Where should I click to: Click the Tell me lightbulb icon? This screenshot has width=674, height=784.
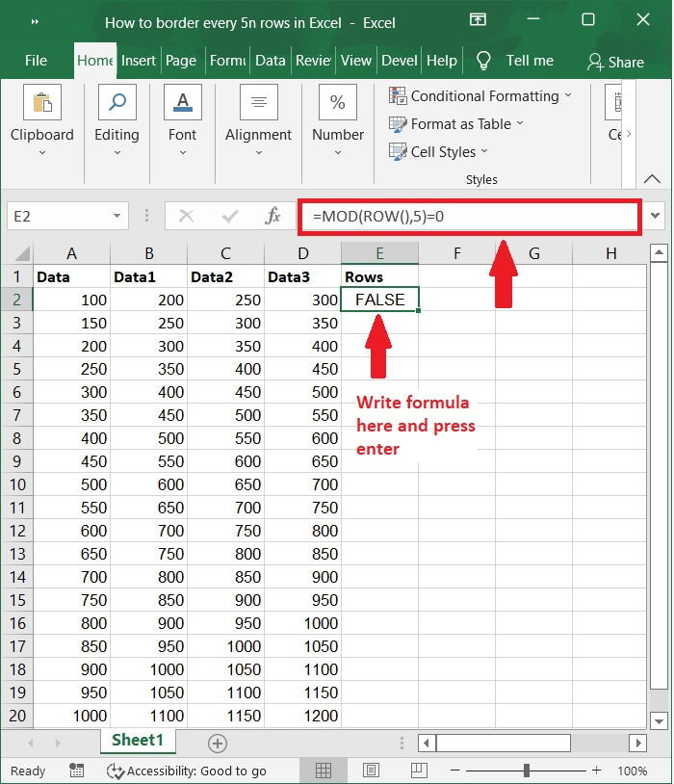[x=484, y=61]
